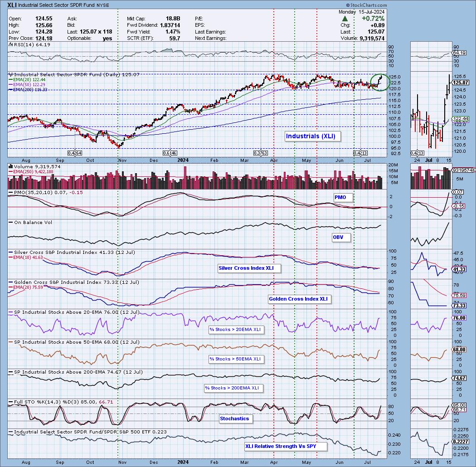Click the Open price value 124.55
The image size is (476, 467).
[x=44, y=19]
